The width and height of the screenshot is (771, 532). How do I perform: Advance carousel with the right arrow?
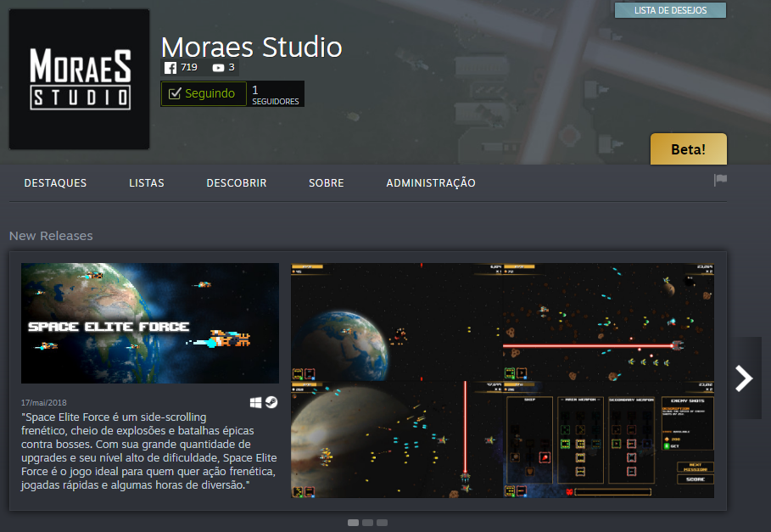pos(744,378)
